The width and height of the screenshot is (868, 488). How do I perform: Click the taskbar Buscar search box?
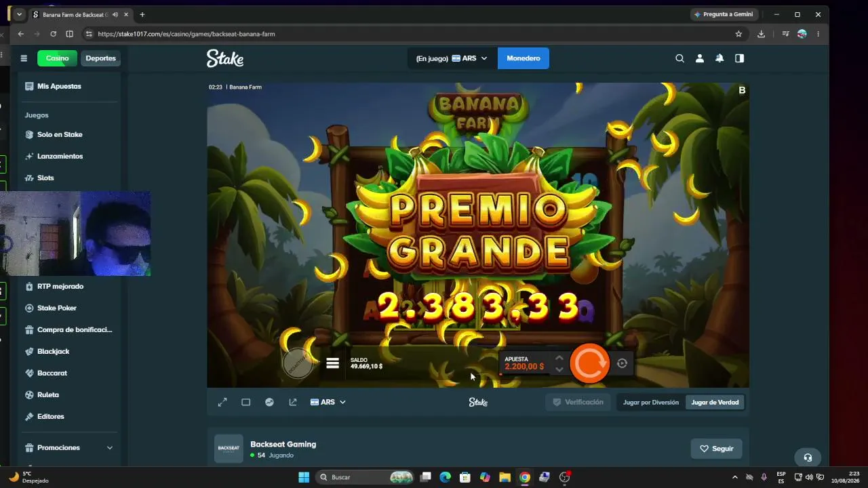(366, 477)
